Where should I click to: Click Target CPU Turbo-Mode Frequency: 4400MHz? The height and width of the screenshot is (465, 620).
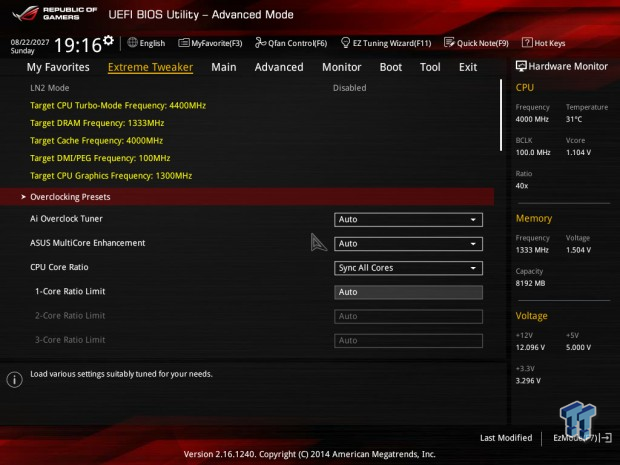(118, 106)
